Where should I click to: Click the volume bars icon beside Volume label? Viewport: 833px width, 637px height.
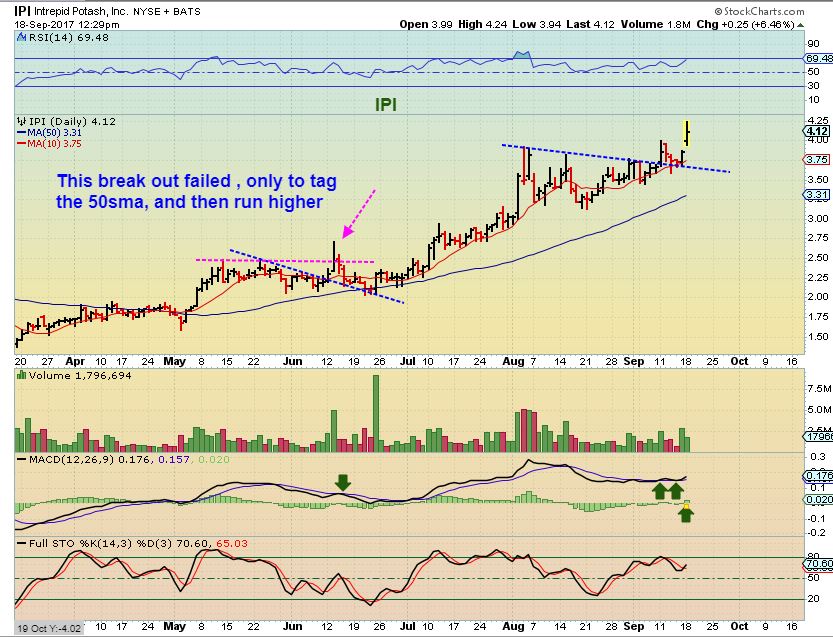[22, 375]
